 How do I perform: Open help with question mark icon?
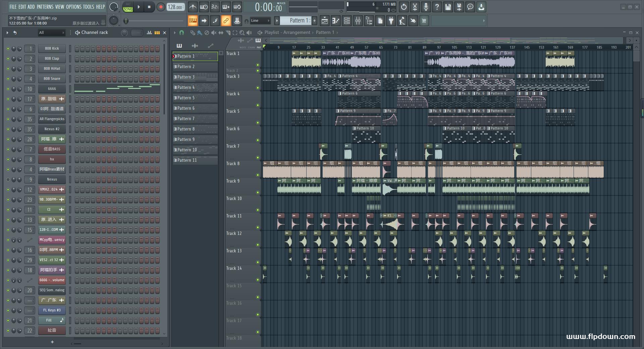click(x=437, y=7)
